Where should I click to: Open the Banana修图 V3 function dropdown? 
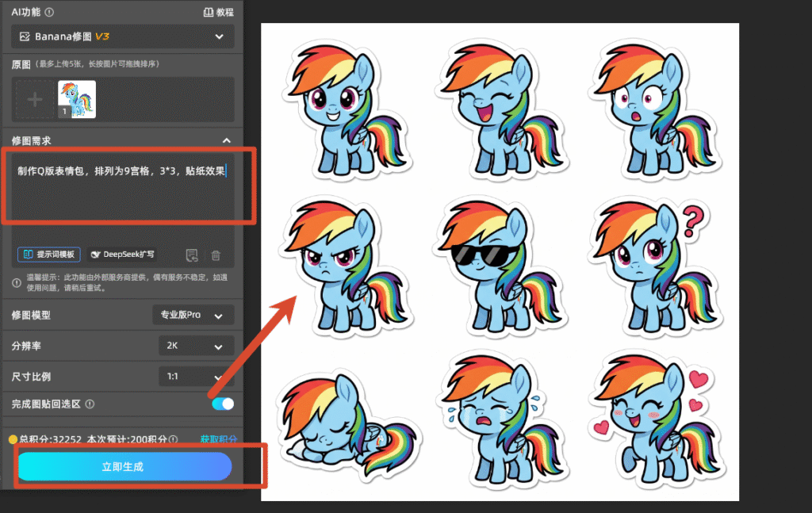point(123,36)
